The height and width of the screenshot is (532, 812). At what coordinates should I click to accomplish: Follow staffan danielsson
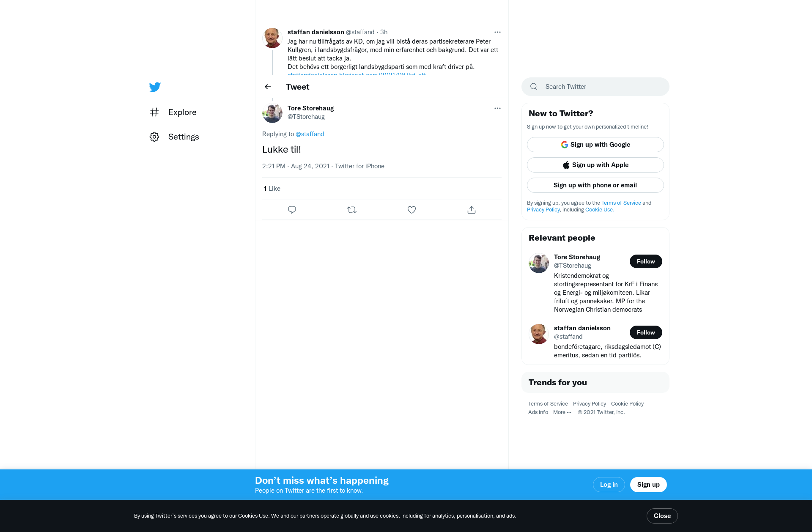646,332
